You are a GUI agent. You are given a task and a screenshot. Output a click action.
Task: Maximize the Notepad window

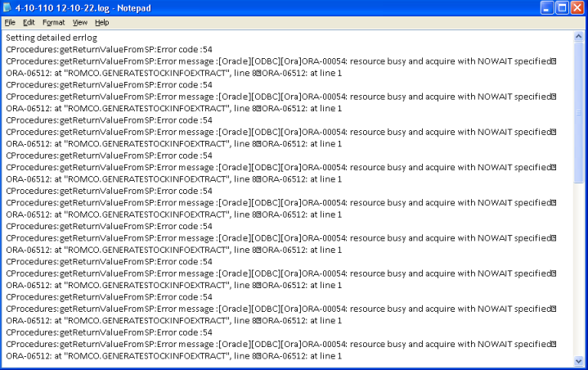click(562, 8)
